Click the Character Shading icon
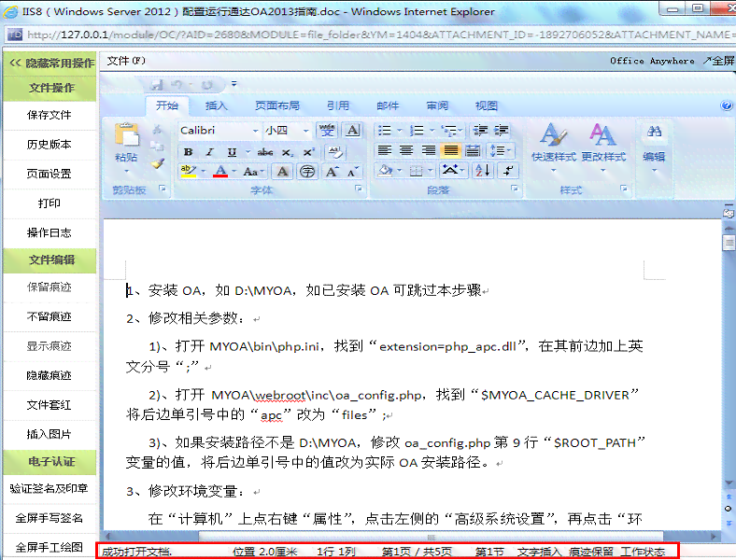Viewport: 736px width, 560px height. point(282,172)
